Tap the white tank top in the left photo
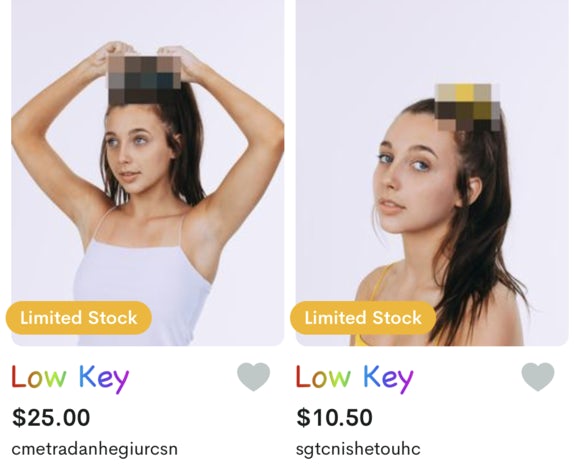580x469 pixels. click(x=142, y=292)
